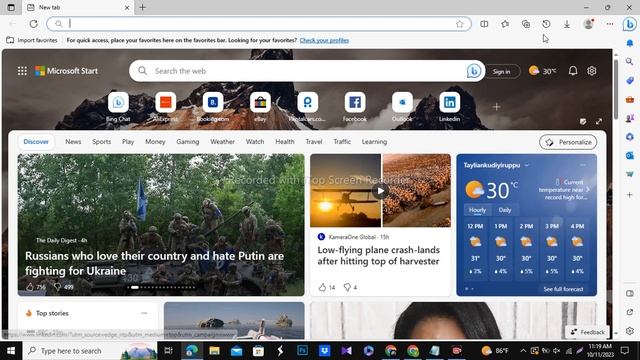Image resolution: width=640 pixels, height=360 pixels.
Task: Open sidebar Search tool
Action: [630, 62]
